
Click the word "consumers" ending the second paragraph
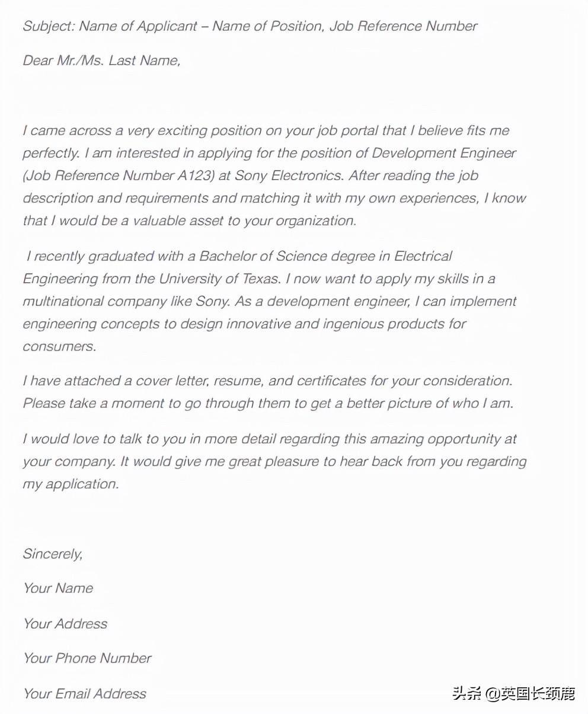tap(59, 346)
